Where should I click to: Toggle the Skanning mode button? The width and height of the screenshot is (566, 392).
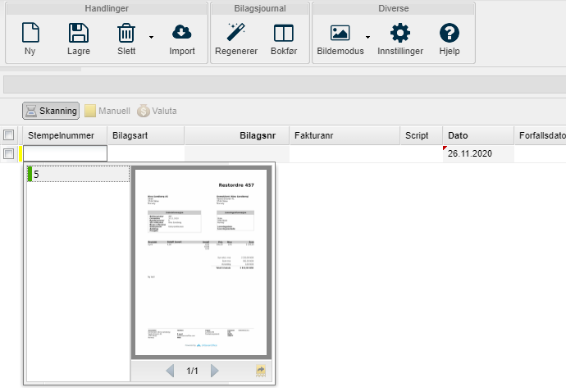51,111
